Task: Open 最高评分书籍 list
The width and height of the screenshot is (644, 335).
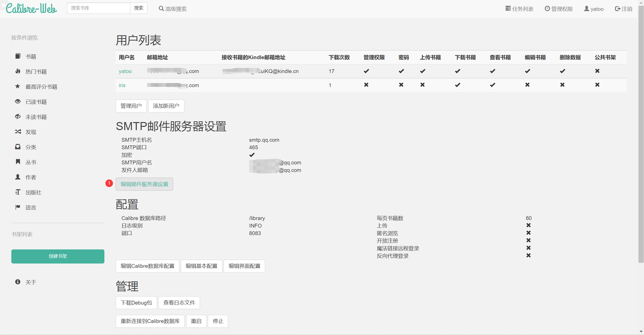Action: point(42,87)
